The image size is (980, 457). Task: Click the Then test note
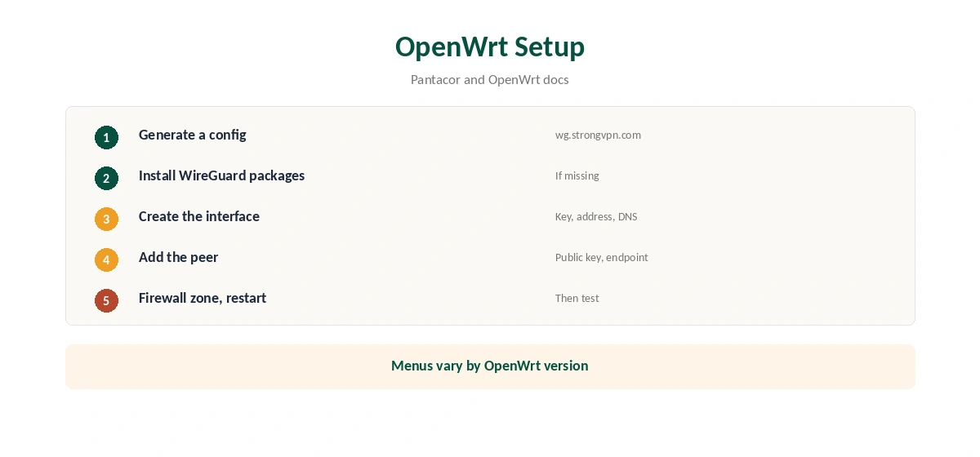577,298
